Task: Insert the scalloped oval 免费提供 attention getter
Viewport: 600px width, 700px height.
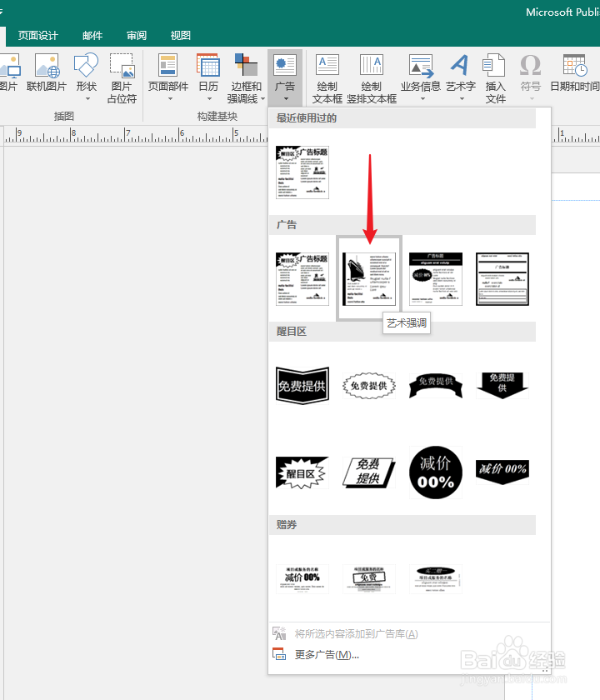Action: (x=369, y=386)
